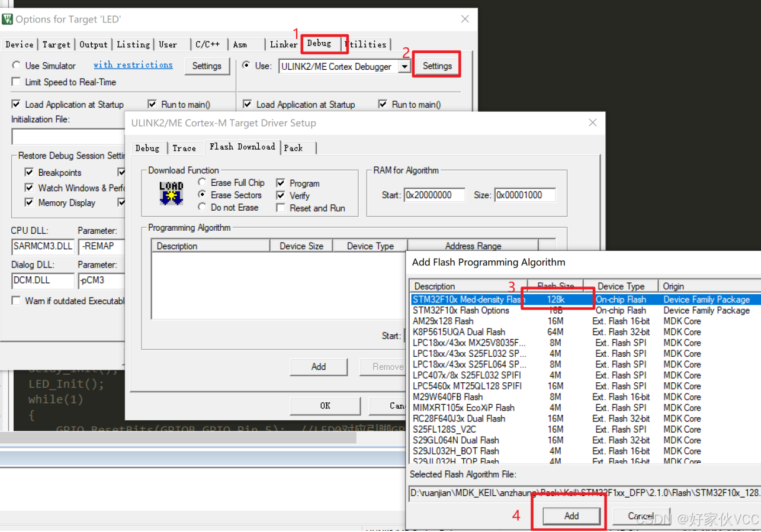This screenshot has width=761, height=532.
Task: Toggle the Verify checkbox
Action: coord(281,195)
